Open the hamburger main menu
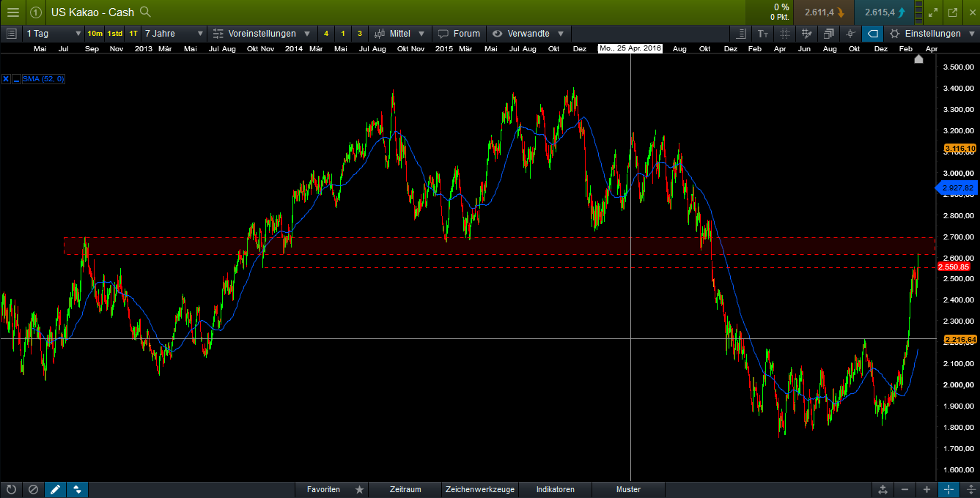This screenshot has width=980, height=498. pos(12,12)
